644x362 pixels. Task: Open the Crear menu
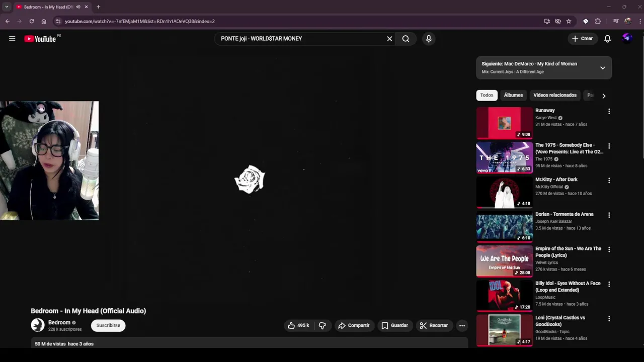pyautogui.click(x=582, y=39)
